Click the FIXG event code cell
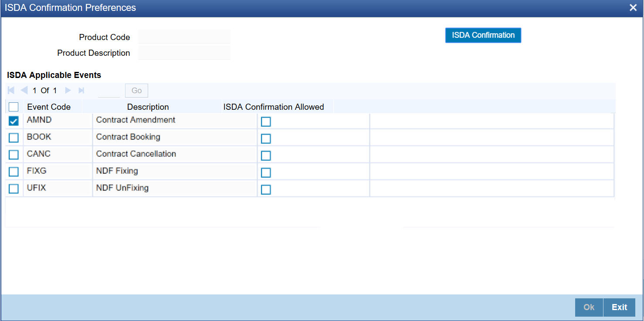The width and height of the screenshot is (644, 321). tap(58, 172)
